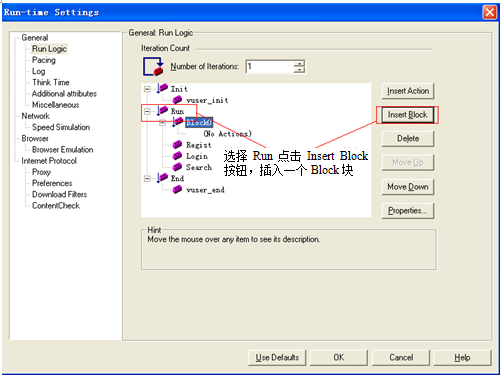
Task: Click the Move Down button
Action: tap(408, 187)
